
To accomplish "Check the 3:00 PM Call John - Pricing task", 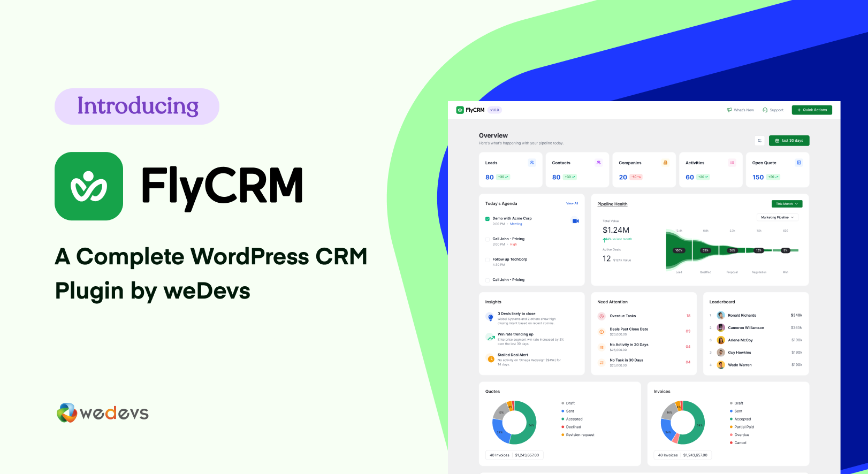I will pos(488,239).
